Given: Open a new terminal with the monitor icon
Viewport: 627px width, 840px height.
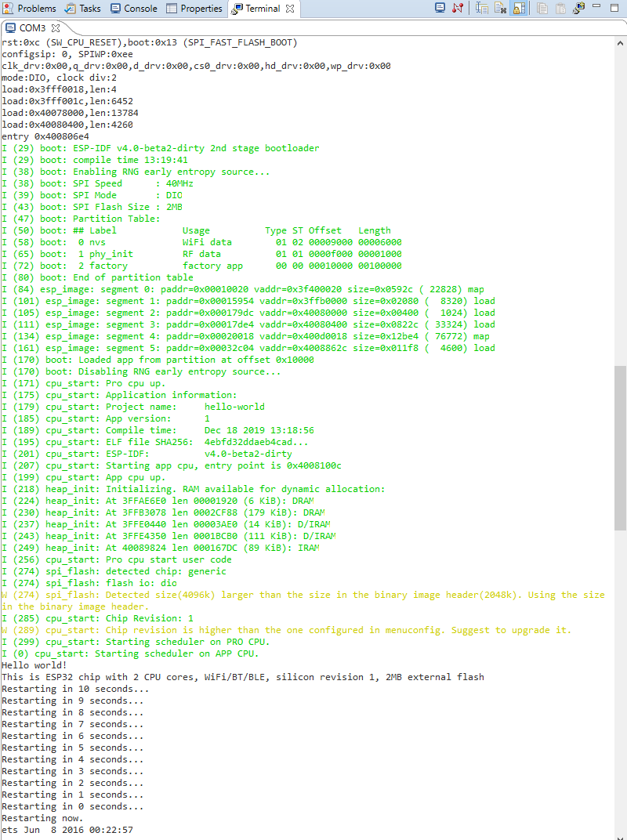Looking at the screenshot, I should [440, 8].
